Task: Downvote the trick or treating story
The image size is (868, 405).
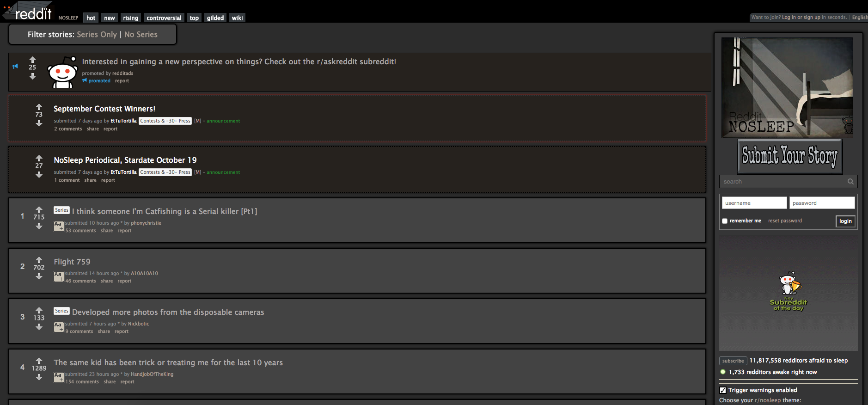Action: 39,377
